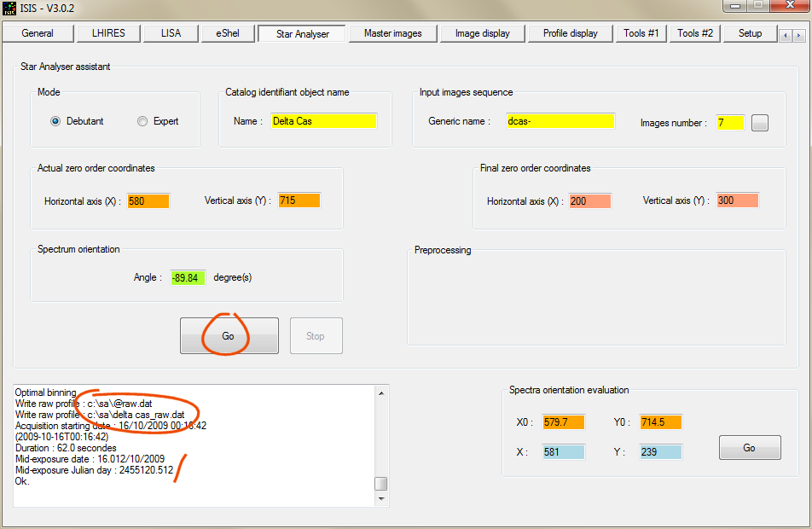Image resolution: width=812 pixels, height=529 pixels.
Task: Click the Generic name input field
Action: click(x=560, y=121)
